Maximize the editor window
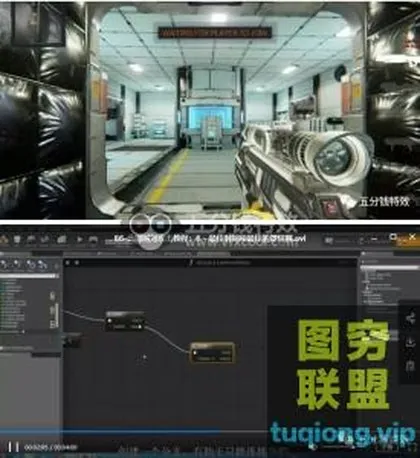The height and width of the screenshot is (458, 420). (x=394, y=237)
